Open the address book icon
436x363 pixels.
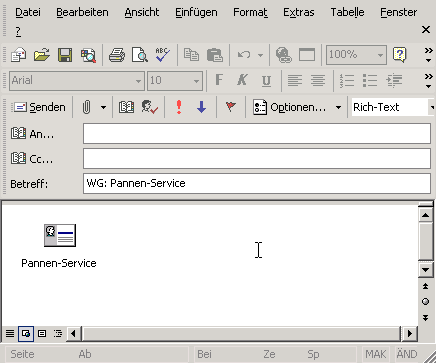126,107
